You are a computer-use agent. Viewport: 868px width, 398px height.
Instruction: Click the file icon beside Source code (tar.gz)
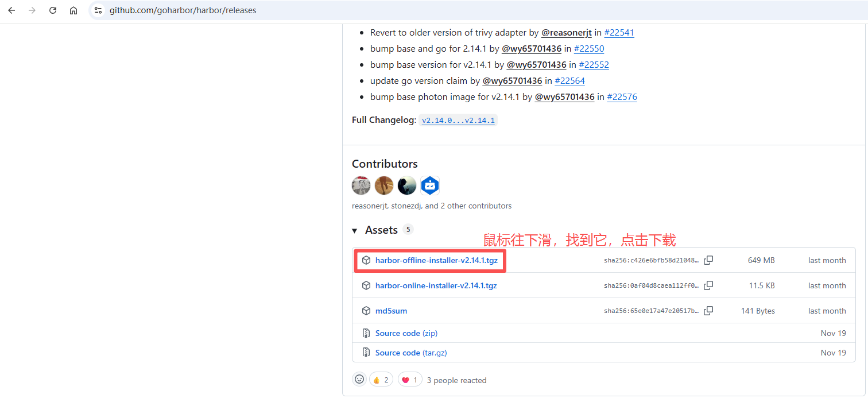(x=366, y=353)
